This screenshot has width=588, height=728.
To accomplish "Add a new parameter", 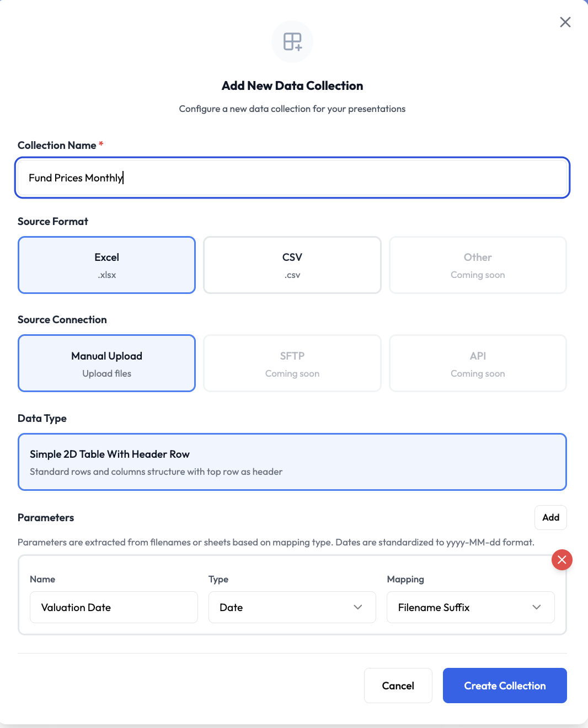I will [x=550, y=517].
